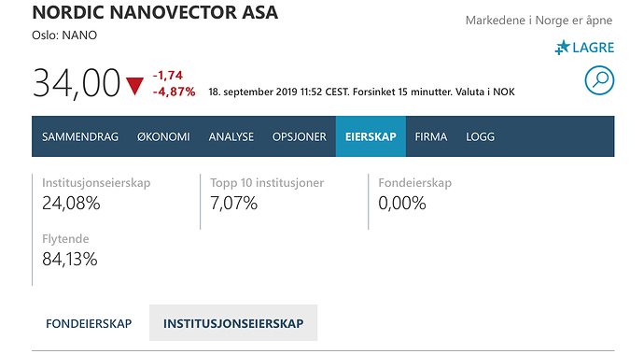Select the ANALYSE tab
Screen dimensions: 644x354
[231, 136]
